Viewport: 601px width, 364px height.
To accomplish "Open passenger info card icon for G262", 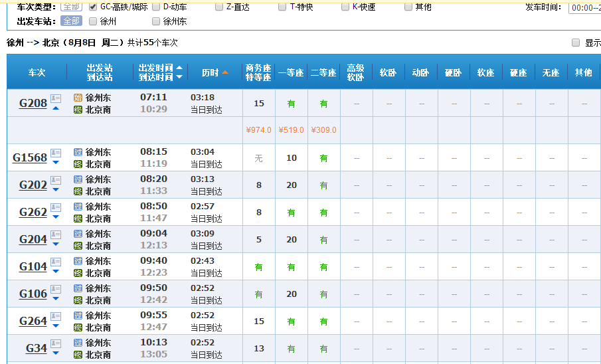I will tap(56, 207).
